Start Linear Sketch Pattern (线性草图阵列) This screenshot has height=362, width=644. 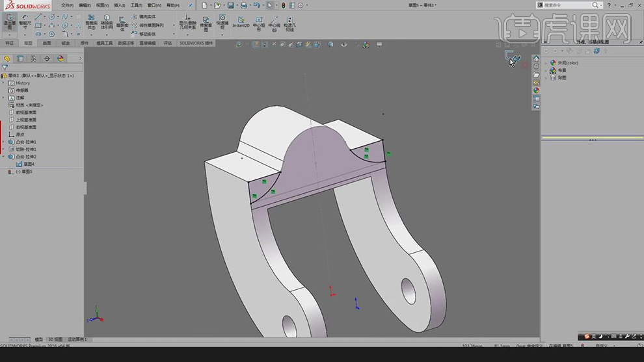pyautogui.click(x=148, y=25)
